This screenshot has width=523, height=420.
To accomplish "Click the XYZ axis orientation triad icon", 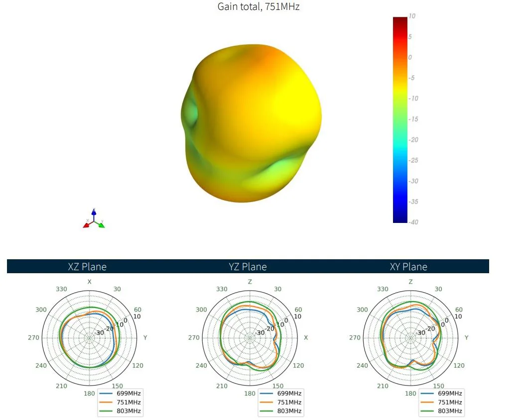I will pyautogui.click(x=94, y=218).
